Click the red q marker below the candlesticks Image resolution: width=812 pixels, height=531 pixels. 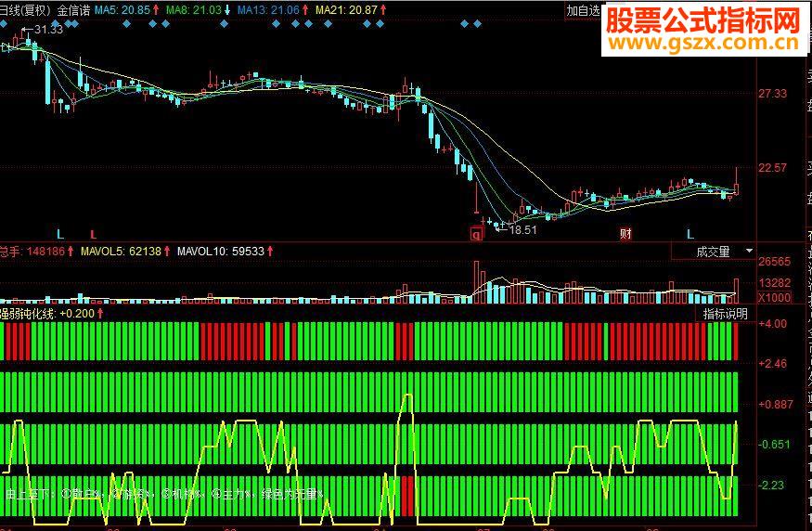[476, 235]
